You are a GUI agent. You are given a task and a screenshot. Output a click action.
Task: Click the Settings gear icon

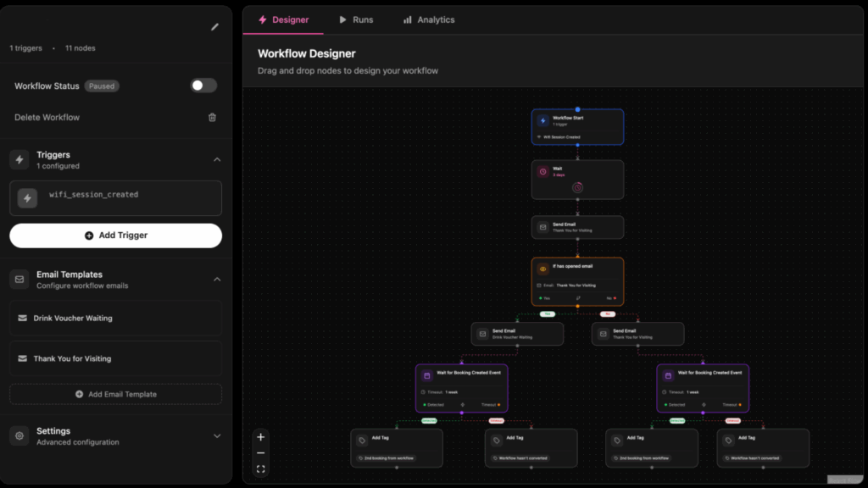coord(19,436)
